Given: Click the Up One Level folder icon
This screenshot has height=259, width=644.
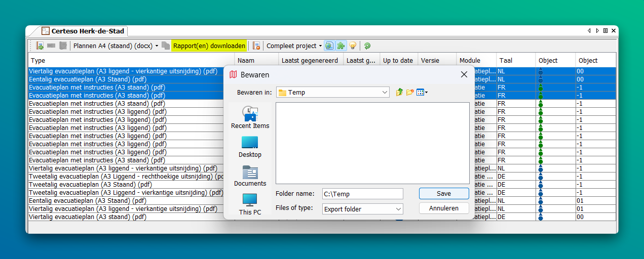Looking at the screenshot, I should (x=399, y=92).
